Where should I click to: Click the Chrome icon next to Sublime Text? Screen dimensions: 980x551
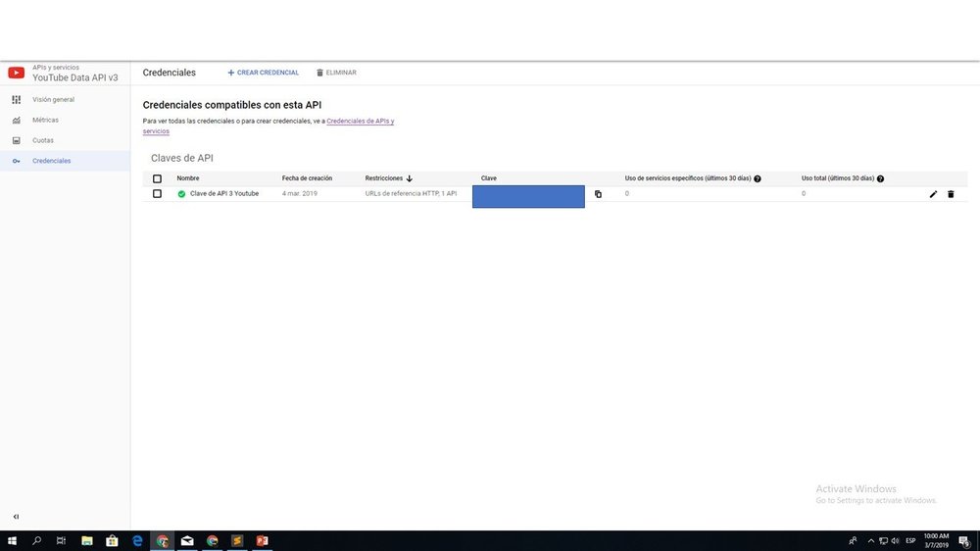(212, 540)
